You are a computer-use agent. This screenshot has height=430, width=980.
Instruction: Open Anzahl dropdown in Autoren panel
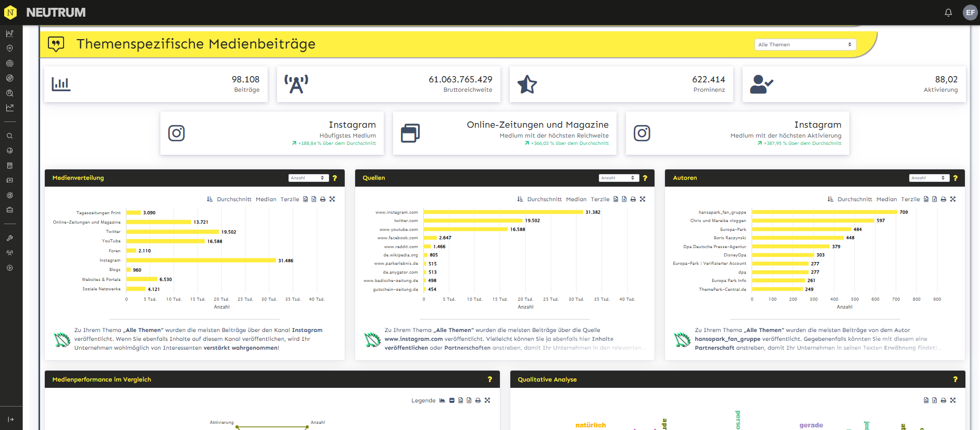click(x=929, y=178)
